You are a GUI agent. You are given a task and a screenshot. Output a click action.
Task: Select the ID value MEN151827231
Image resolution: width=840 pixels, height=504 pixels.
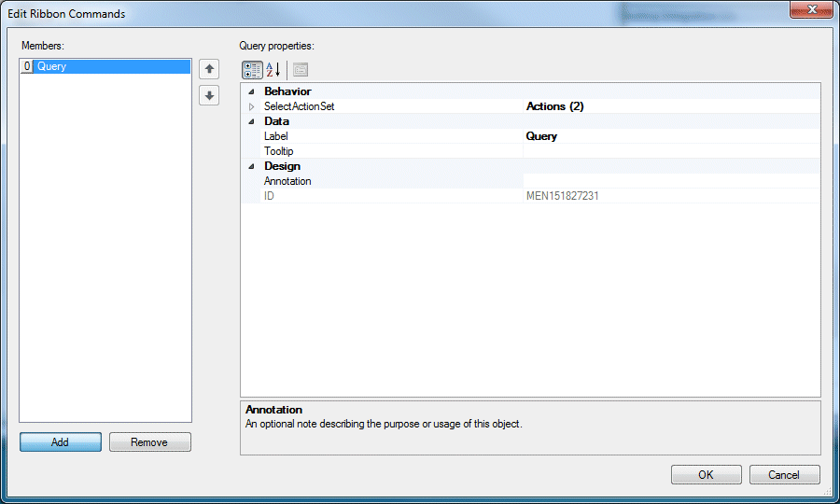(671, 196)
